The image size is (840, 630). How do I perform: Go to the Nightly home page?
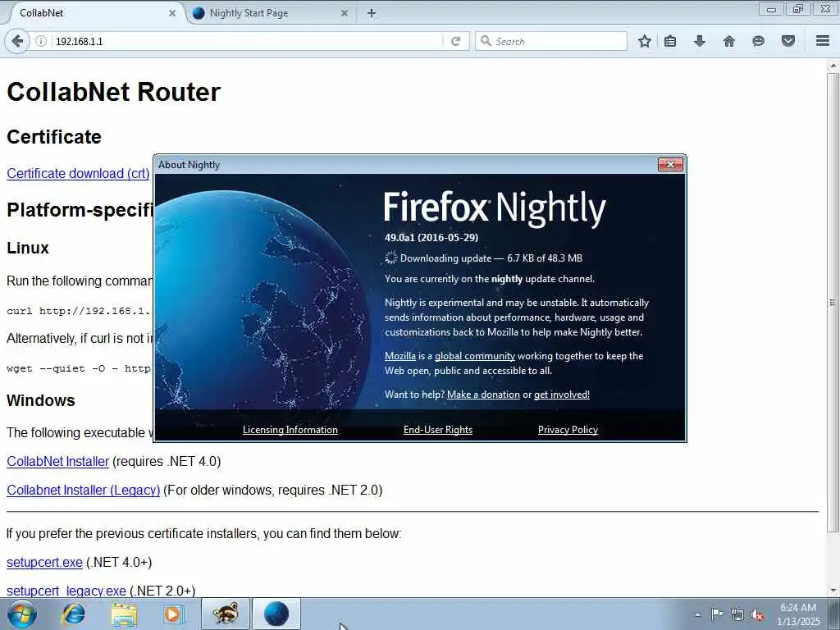point(728,41)
